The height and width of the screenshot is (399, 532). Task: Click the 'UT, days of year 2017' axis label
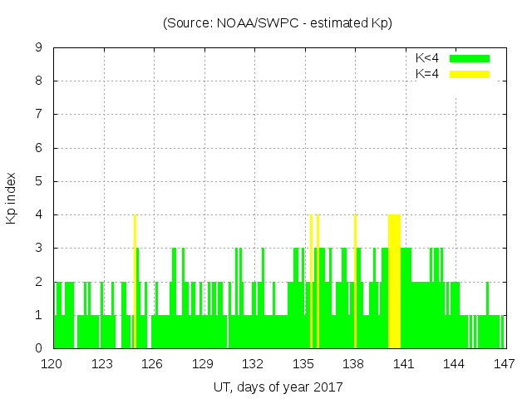click(x=278, y=387)
